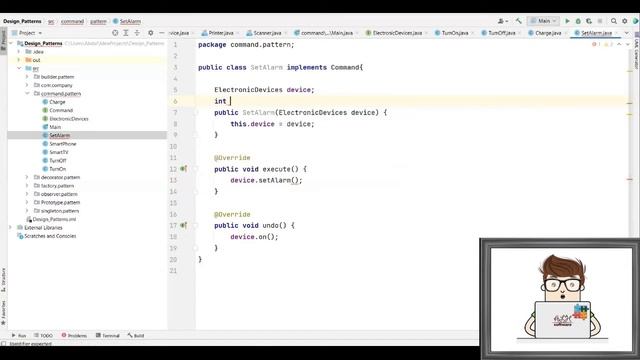Open IDE settings gear at top right

point(624,21)
